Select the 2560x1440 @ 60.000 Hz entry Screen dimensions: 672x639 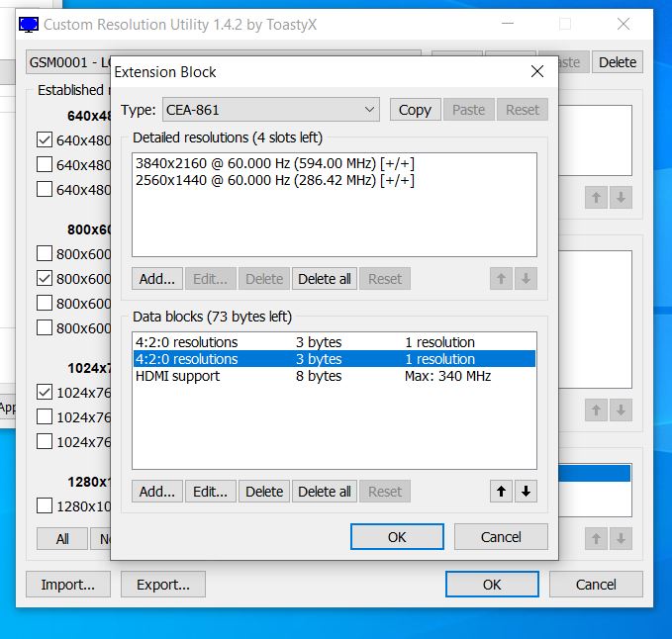pos(275,180)
